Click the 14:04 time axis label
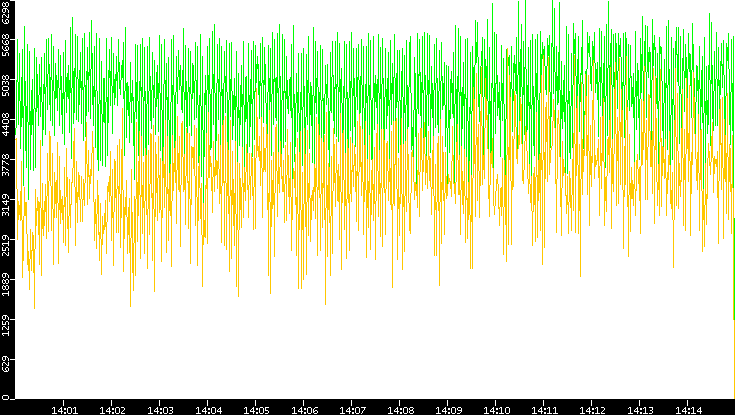735x415 pixels. [x=208, y=410]
